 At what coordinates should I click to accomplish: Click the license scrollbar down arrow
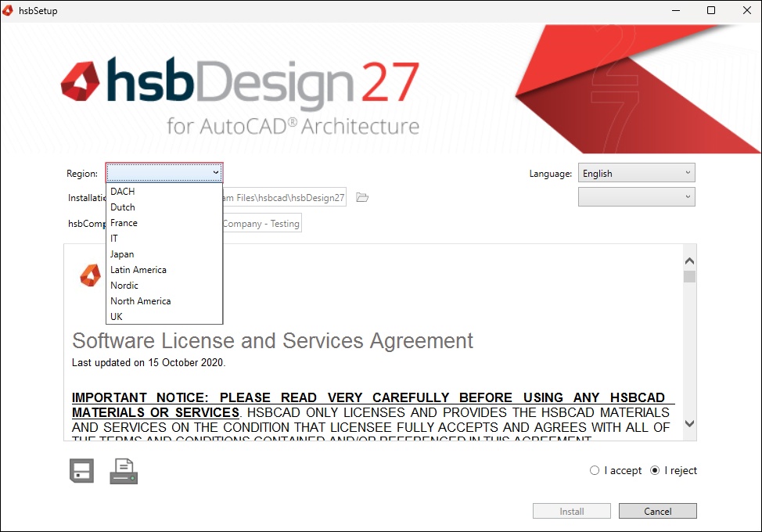coord(689,423)
